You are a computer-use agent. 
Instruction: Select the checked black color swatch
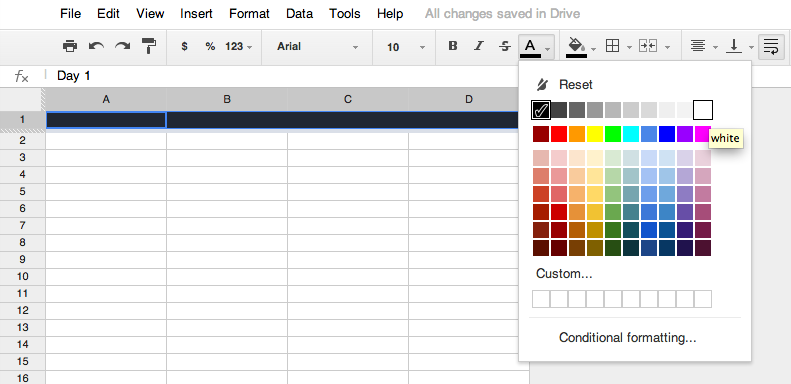point(541,109)
